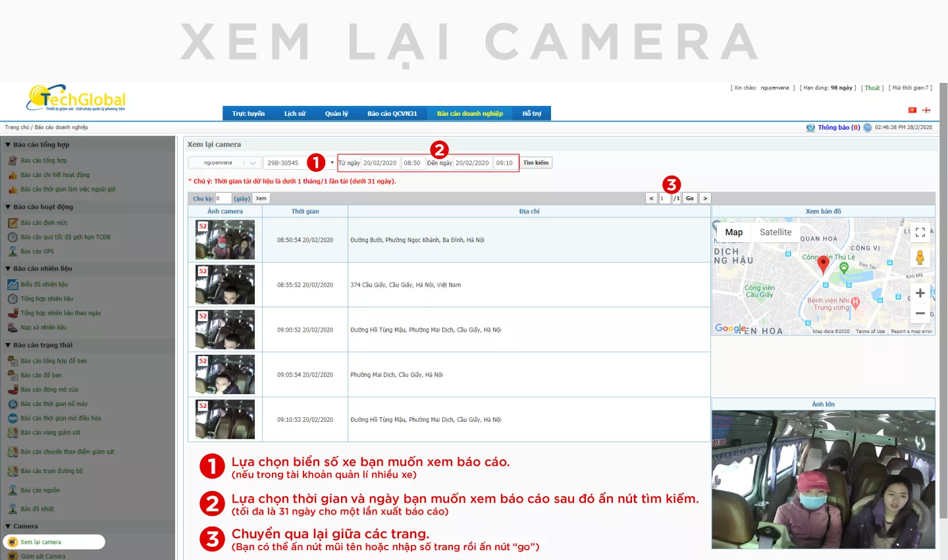Click the start time field 08:50

point(413,163)
